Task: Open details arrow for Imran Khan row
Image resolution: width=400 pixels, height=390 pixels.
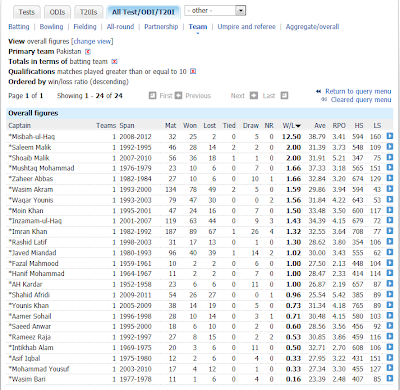Action: 390,231
